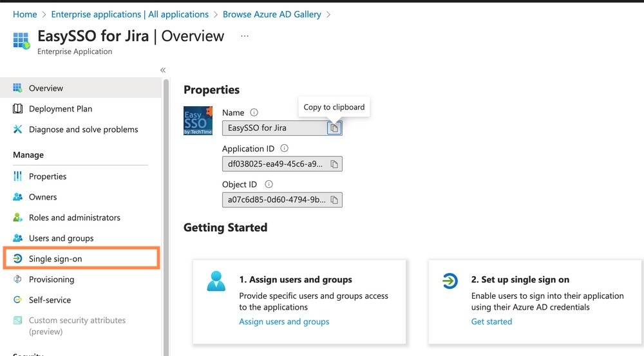Copy the Name field to clipboard
Image resolution: width=644 pixels, height=356 pixels.
334,128
